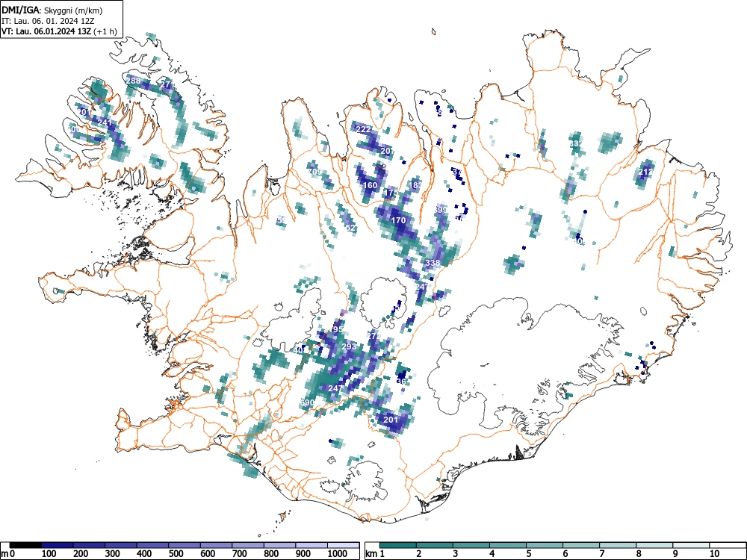Click the '2' tick label on km legend
This screenshot has width=747, height=560.
tap(419, 554)
